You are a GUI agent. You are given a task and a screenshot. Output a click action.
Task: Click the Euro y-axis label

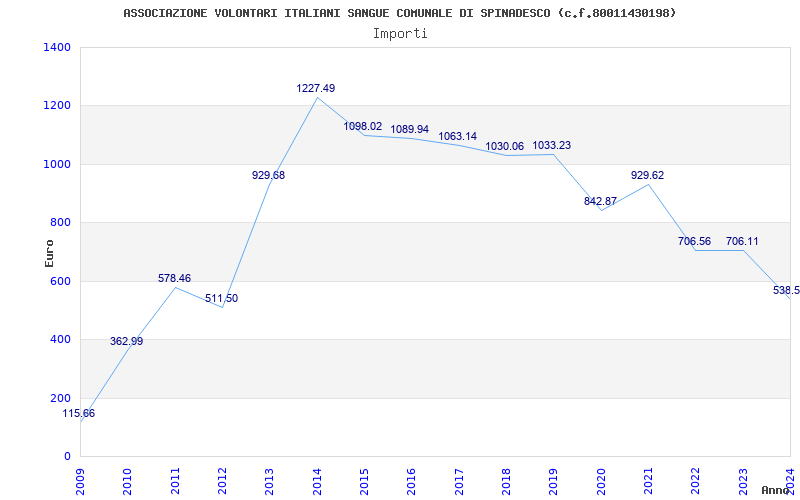49,254
